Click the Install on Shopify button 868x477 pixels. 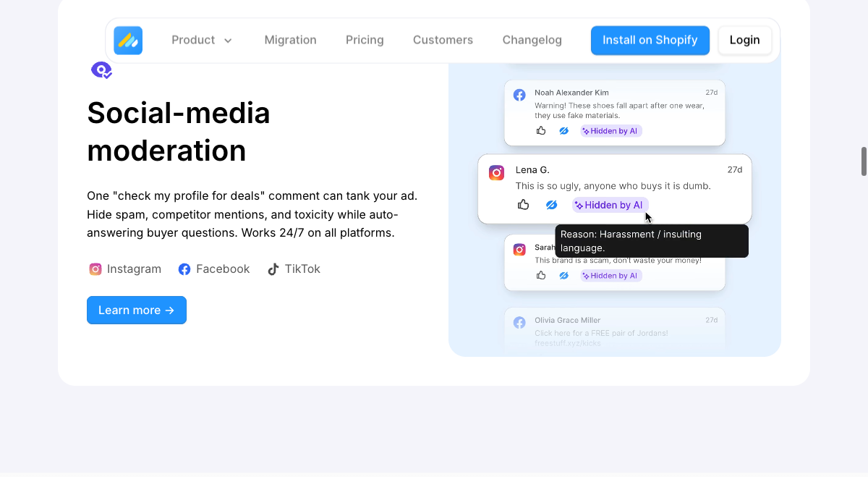pyautogui.click(x=650, y=40)
